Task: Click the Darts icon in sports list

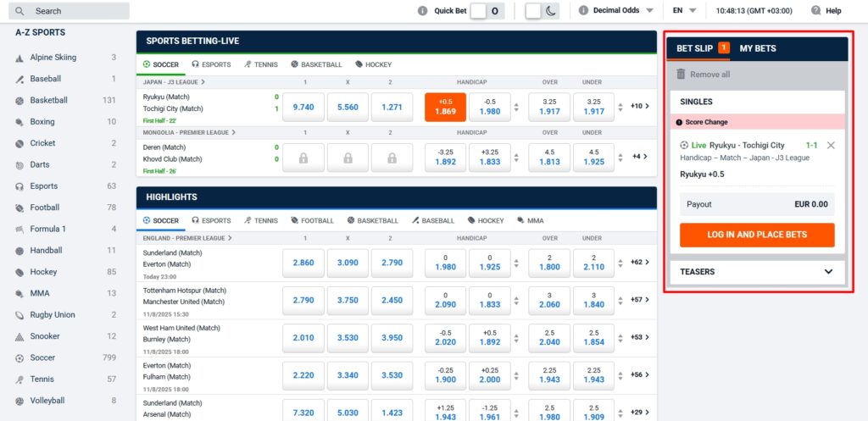Action: click(x=19, y=165)
